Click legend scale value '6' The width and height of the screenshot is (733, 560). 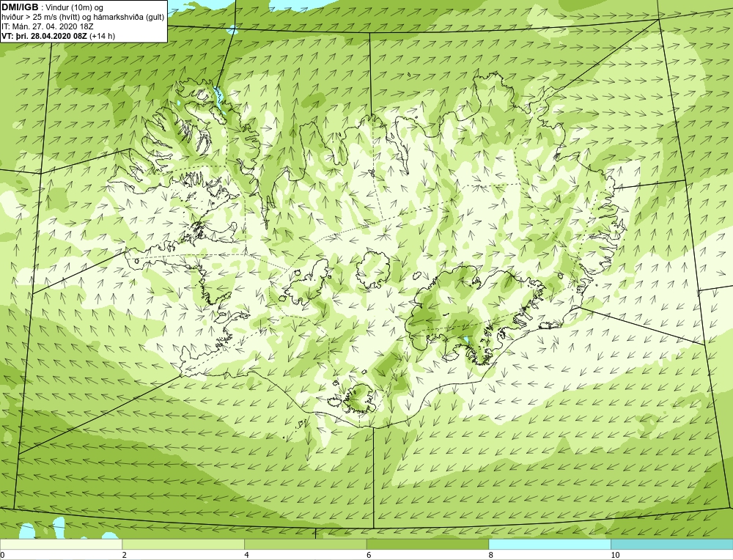[369, 555]
